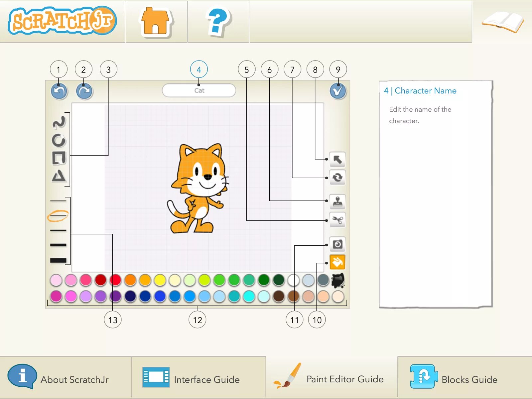Select the circle shape tool
Image resolution: width=532 pixels, height=399 pixels.
(x=59, y=140)
